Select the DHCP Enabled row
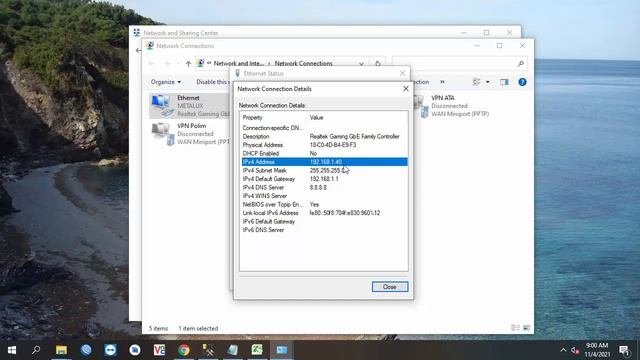This screenshot has height=360, width=640. pyautogui.click(x=324, y=153)
